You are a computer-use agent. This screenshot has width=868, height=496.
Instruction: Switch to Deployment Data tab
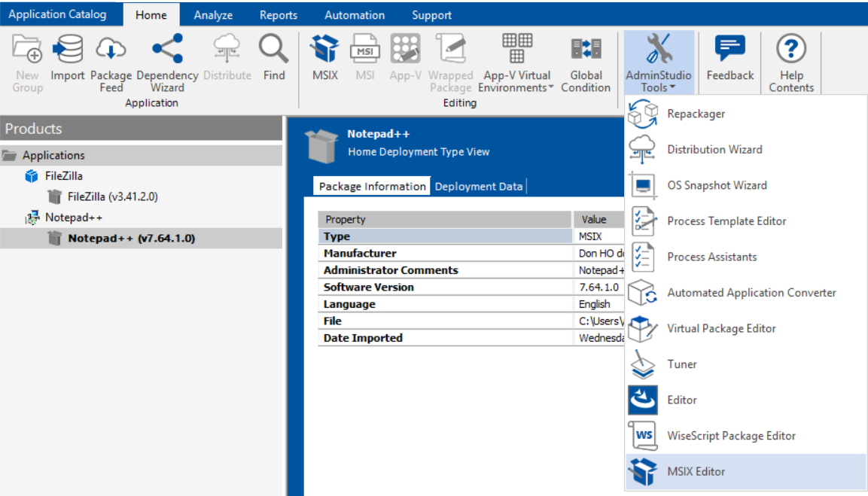click(x=479, y=187)
